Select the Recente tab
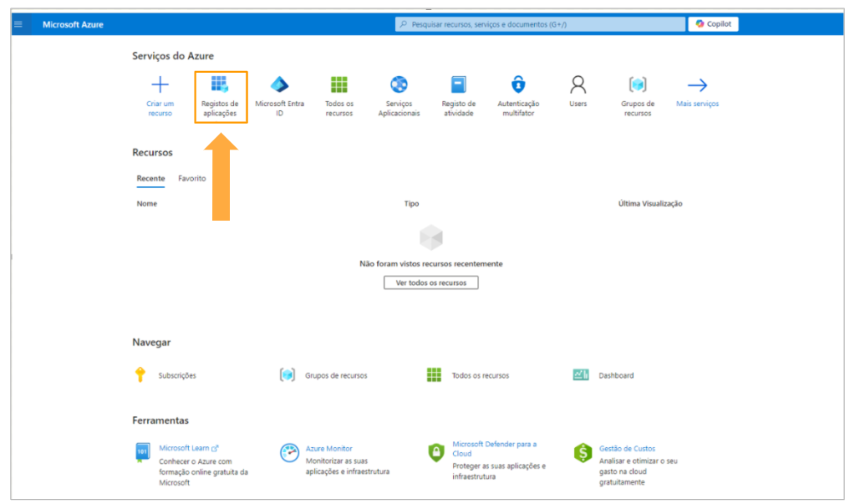Screen dimensions: 860x504 click(150, 178)
